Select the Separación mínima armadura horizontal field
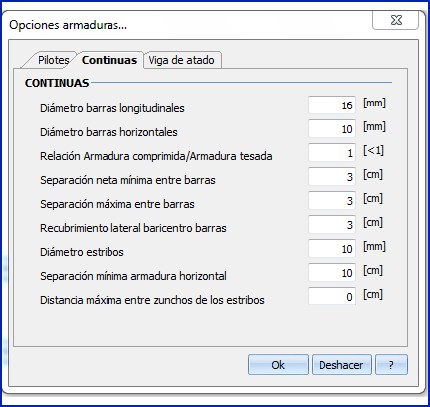The width and height of the screenshot is (430, 407). pos(332,273)
